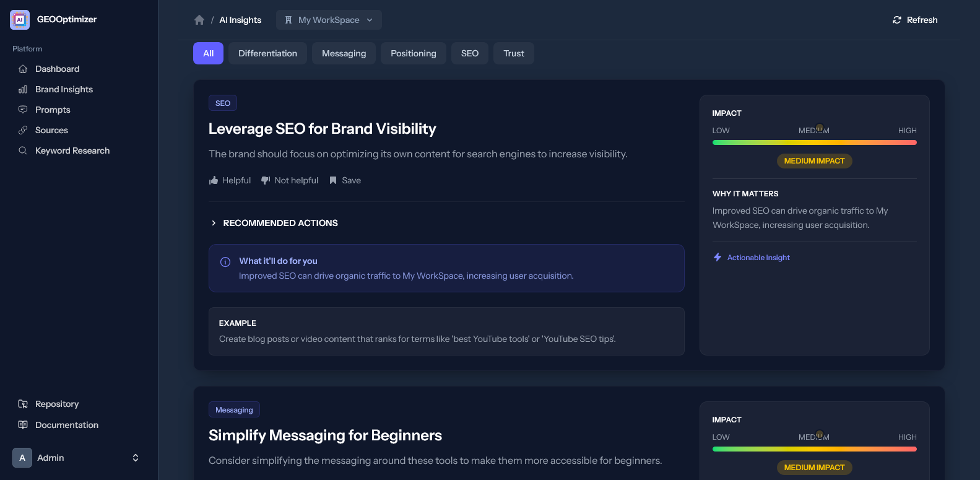Select the Differentiation filter tab

[267, 53]
